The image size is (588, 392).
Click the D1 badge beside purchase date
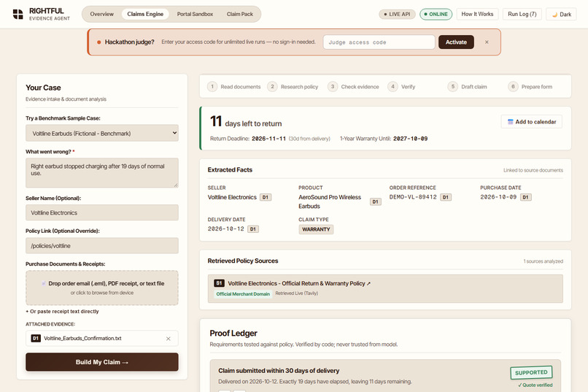(526, 197)
